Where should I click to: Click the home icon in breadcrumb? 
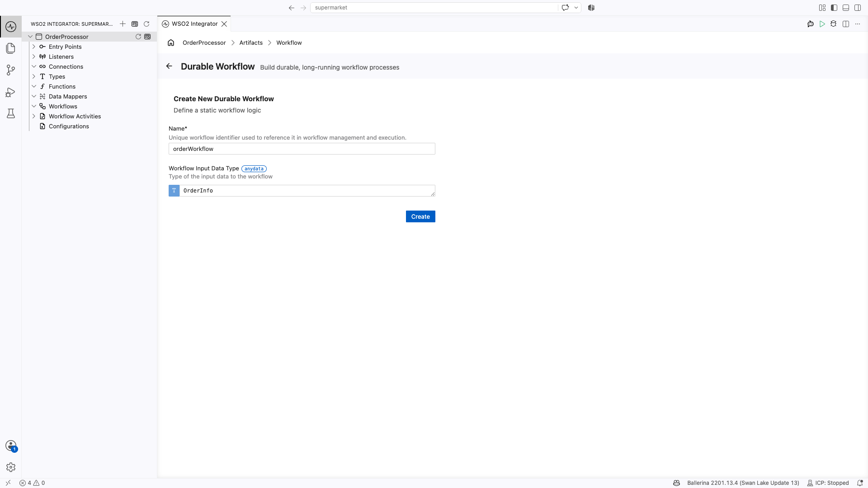point(171,42)
